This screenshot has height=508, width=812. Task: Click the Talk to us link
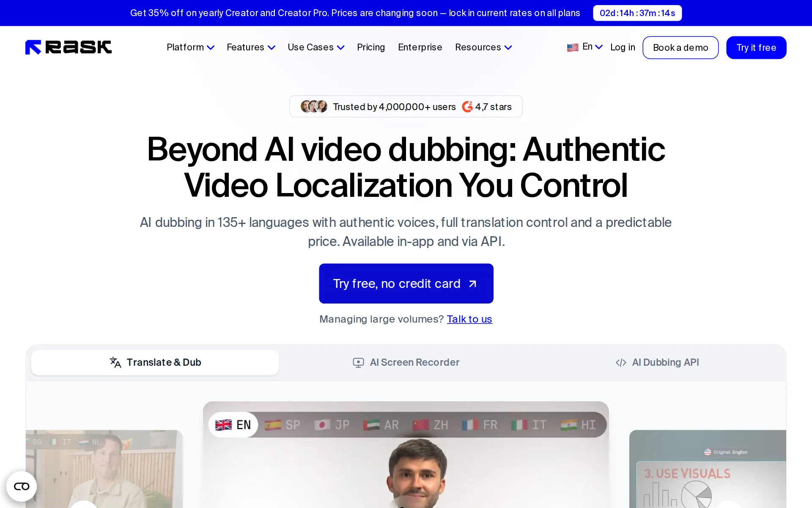(469, 319)
